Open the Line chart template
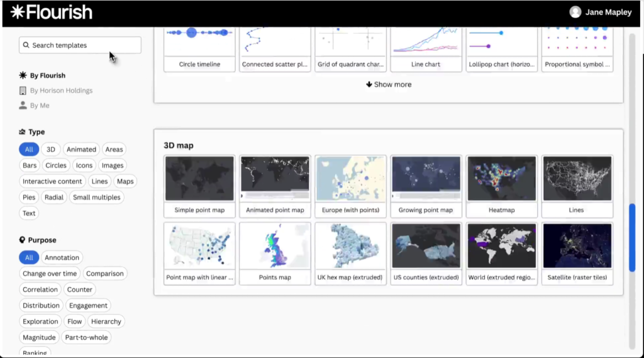Viewport: 644px width, 358px height. (426, 49)
